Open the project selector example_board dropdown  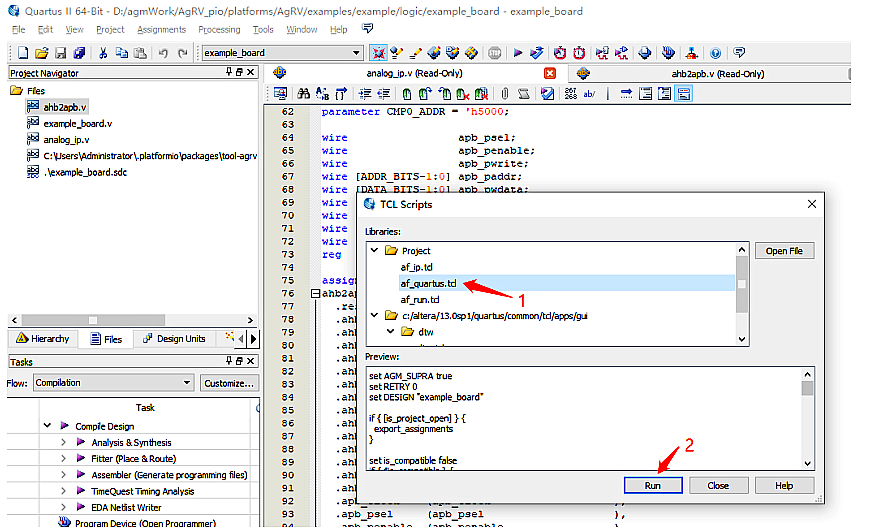click(x=281, y=53)
